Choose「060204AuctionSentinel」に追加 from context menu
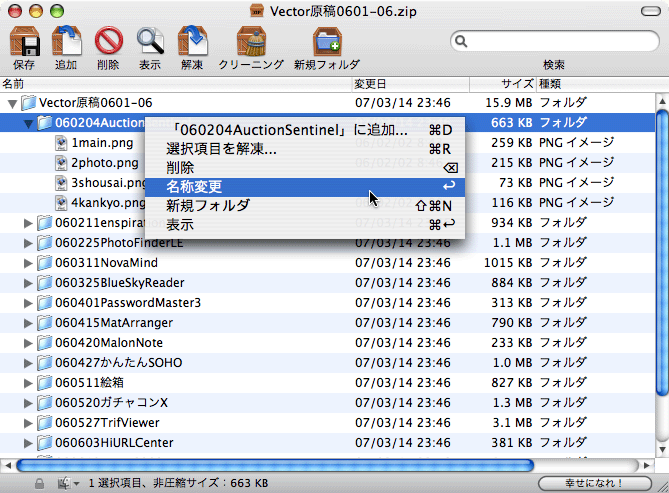This screenshot has height=493, width=669. tap(305, 130)
